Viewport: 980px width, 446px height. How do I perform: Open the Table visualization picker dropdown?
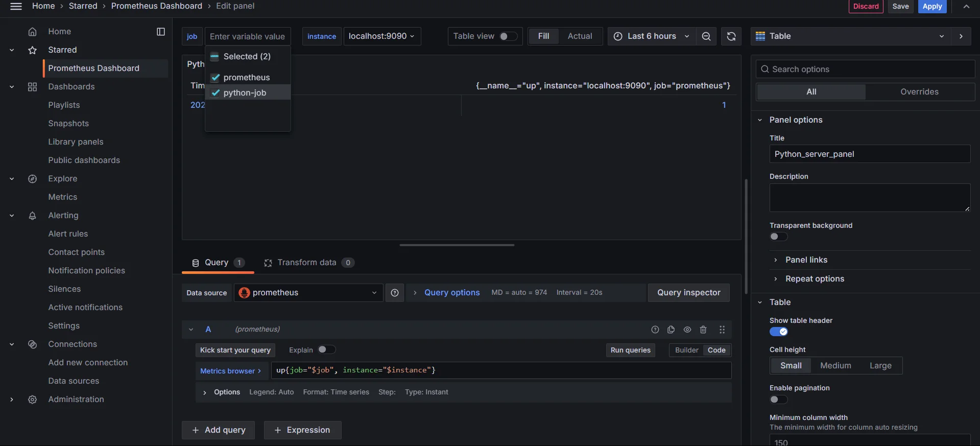pos(850,36)
